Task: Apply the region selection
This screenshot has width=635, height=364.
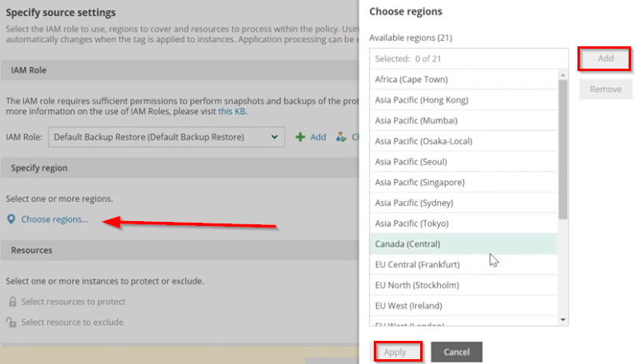Action: tap(398, 352)
